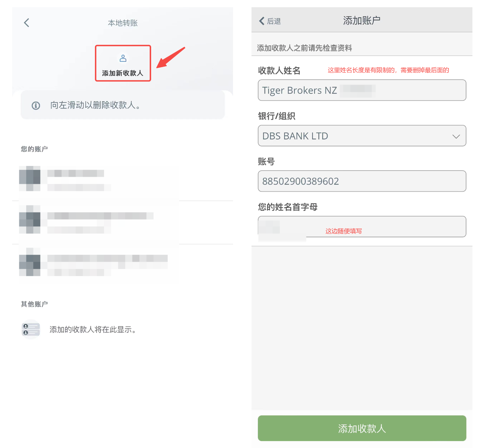Expand the bank dropdown chevron arrow
Screen dimensions: 488x448
pyautogui.click(x=456, y=136)
